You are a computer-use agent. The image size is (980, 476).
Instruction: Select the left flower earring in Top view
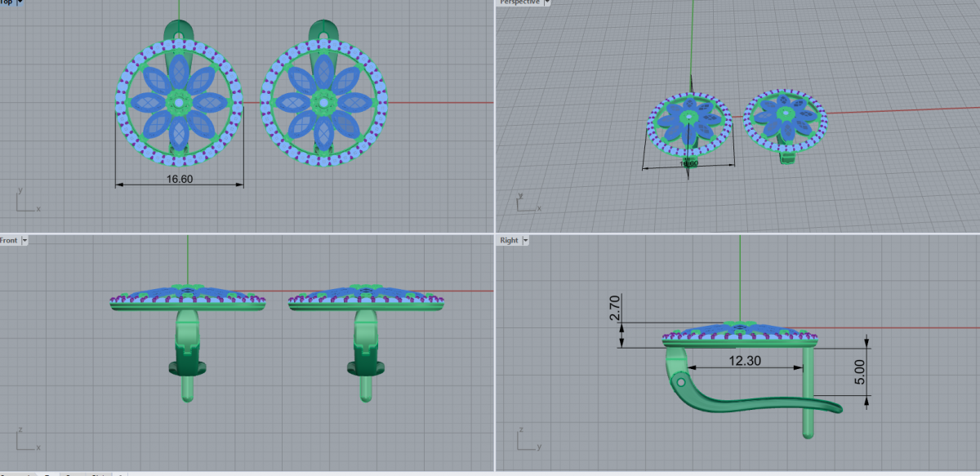pyautogui.click(x=179, y=102)
